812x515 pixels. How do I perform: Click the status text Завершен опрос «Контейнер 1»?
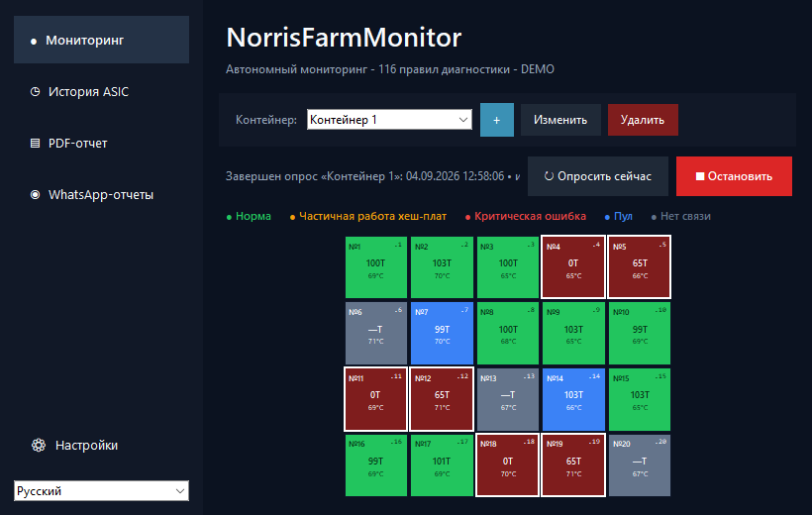click(x=372, y=176)
